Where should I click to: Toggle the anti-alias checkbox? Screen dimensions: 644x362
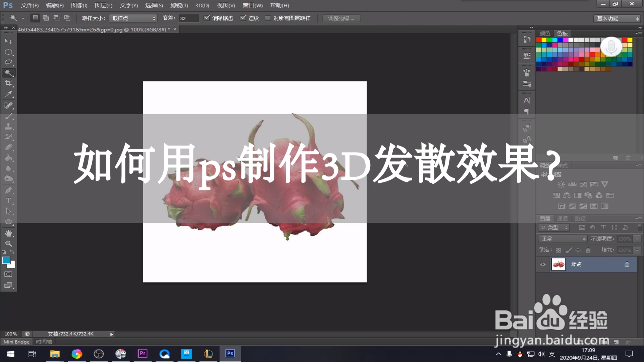(207, 18)
